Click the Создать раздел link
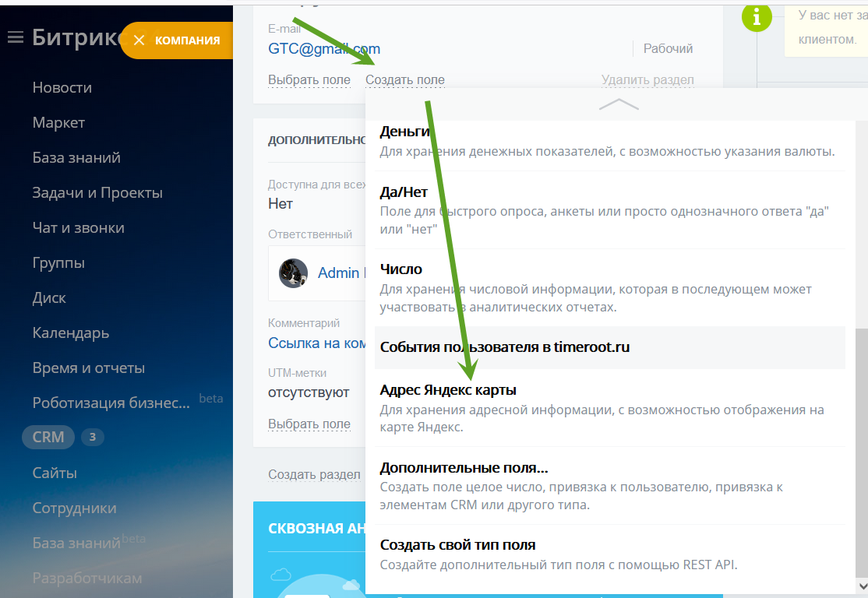Screen dimensions: 868x598 pyautogui.click(x=314, y=474)
